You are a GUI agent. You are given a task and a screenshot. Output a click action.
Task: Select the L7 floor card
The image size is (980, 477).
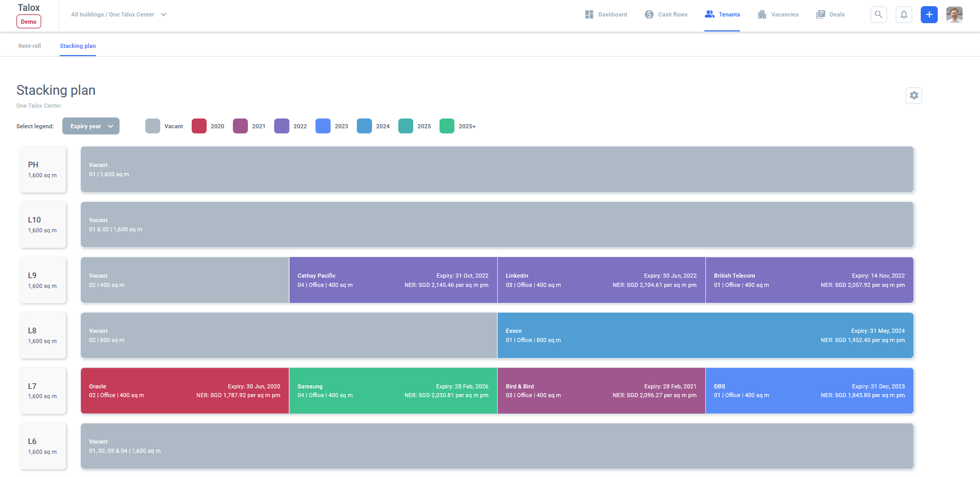[43, 391]
